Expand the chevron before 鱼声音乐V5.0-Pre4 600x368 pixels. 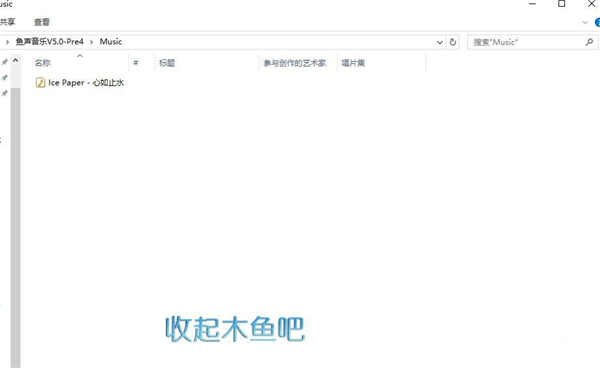click(x=7, y=42)
